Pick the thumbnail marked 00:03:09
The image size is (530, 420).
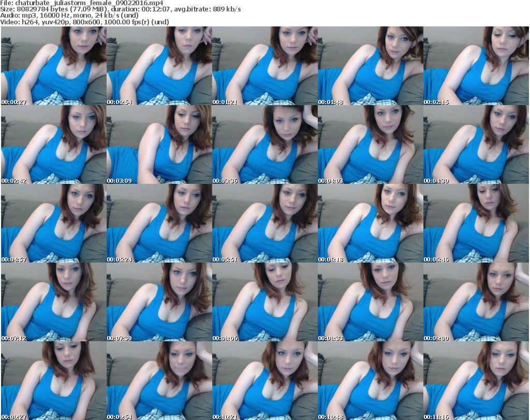pos(159,144)
